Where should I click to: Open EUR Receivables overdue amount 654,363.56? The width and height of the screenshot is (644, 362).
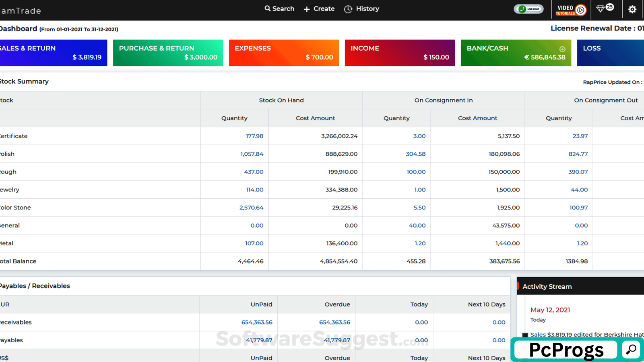point(334,322)
